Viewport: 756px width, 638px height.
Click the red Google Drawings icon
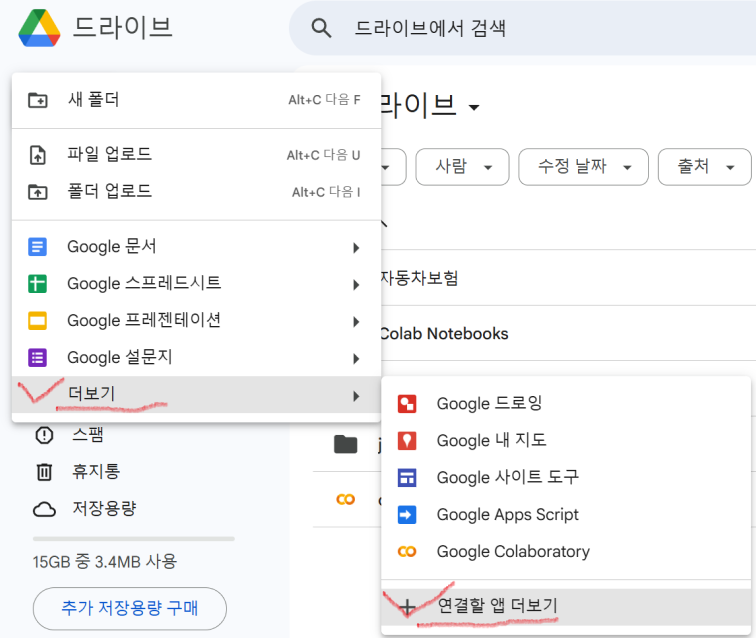[x=407, y=404]
